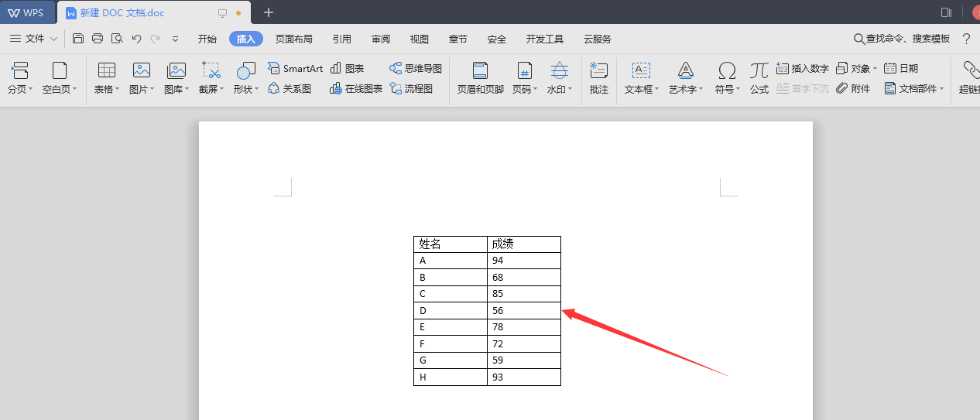Click the 水印 watermark icon
980x420 pixels.
point(560,70)
